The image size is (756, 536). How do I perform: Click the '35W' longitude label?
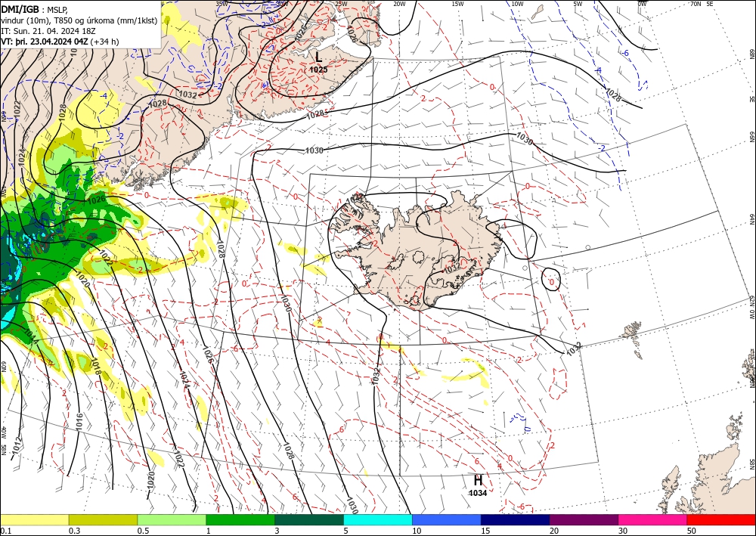pyautogui.click(x=222, y=4)
